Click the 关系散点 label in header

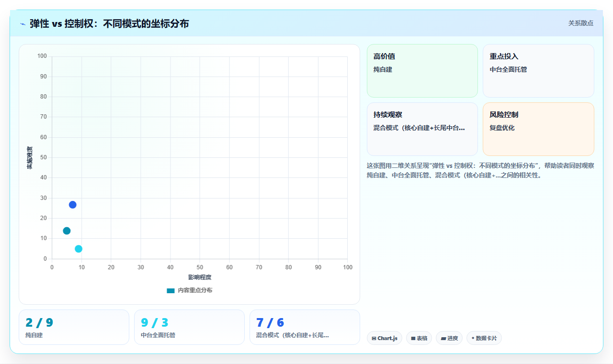click(x=580, y=23)
